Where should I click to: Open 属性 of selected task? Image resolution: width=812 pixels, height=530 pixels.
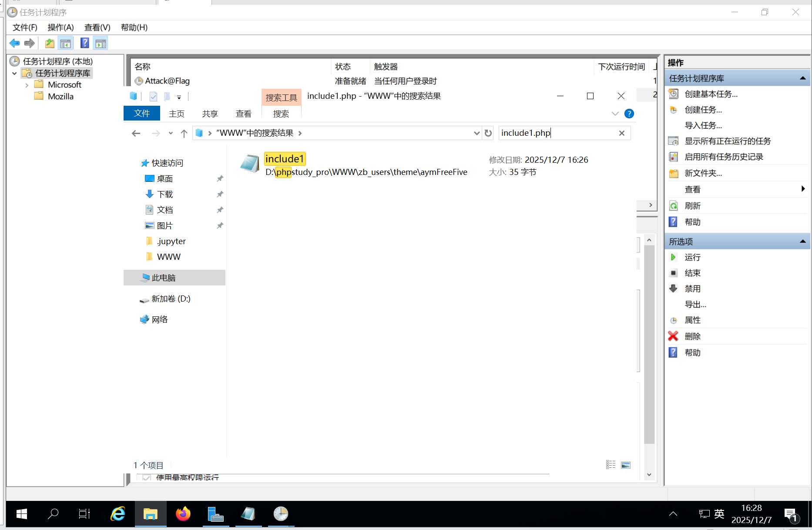point(692,320)
